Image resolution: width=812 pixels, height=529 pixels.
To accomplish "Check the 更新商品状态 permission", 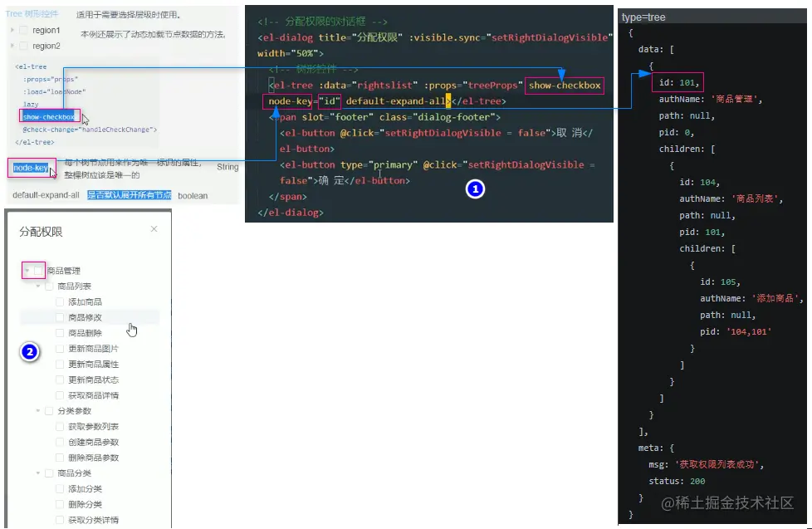I will pyautogui.click(x=60, y=380).
